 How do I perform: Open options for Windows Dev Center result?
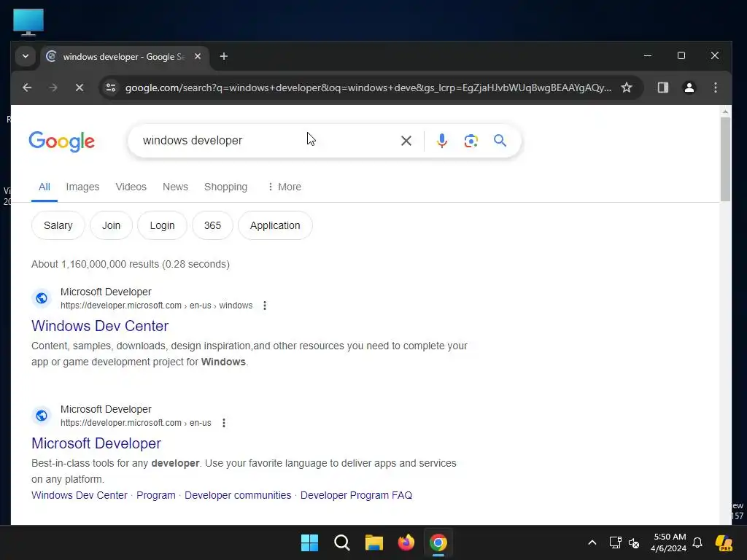tap(265, 306)
